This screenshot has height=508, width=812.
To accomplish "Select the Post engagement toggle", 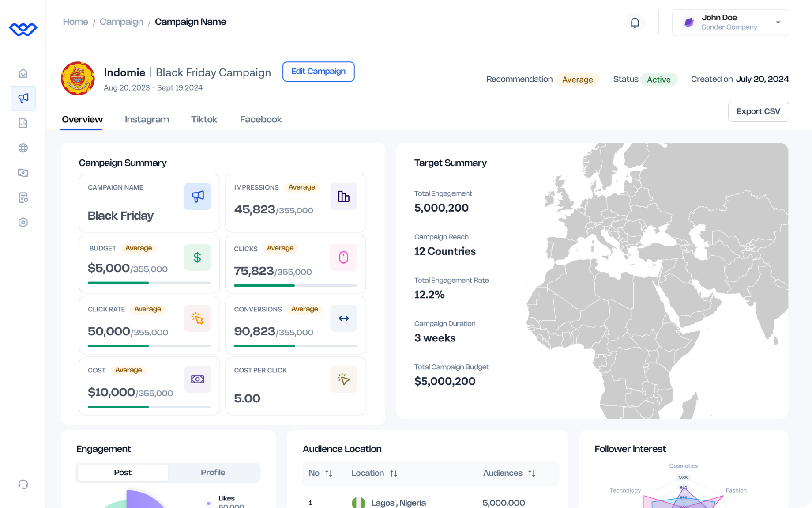I will coord(123,473).
